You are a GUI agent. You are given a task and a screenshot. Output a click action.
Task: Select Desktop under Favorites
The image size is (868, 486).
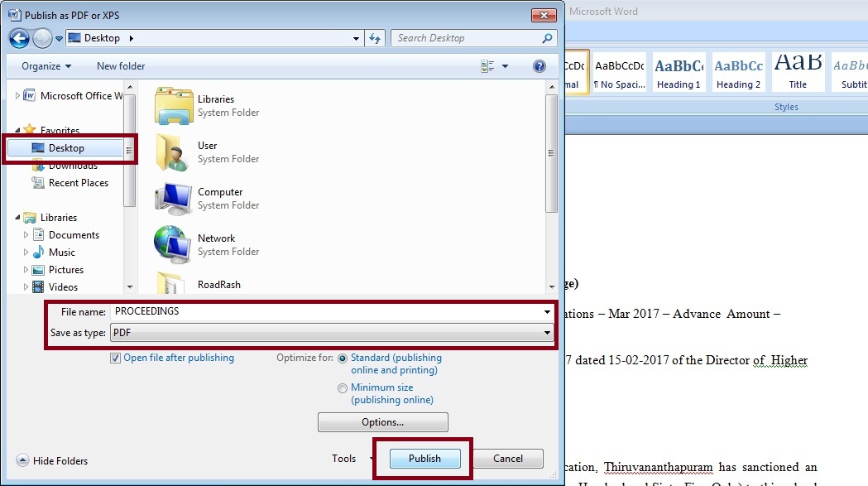pyautogui.click(x=65, y=148)
